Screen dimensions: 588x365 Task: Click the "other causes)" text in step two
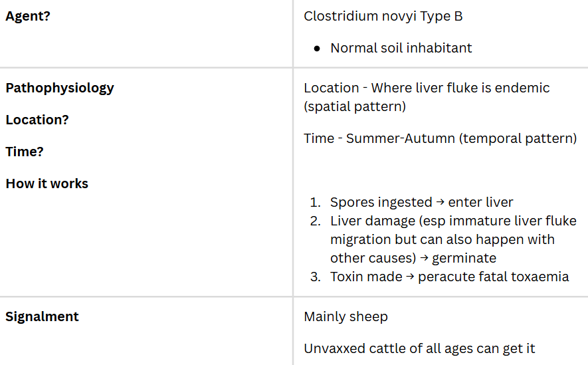[369, 258]
